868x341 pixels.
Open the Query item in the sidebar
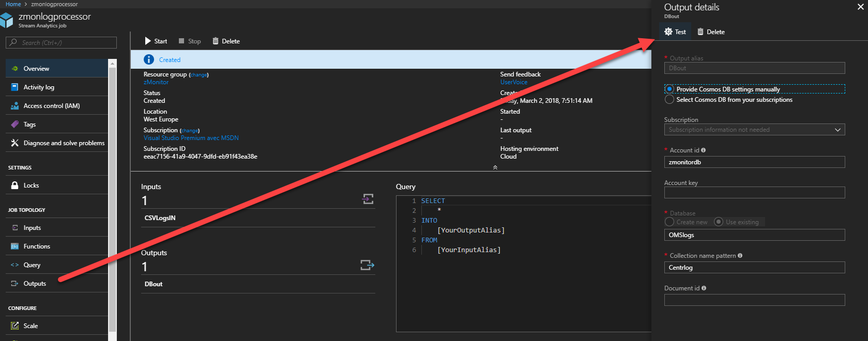[57, 265]
